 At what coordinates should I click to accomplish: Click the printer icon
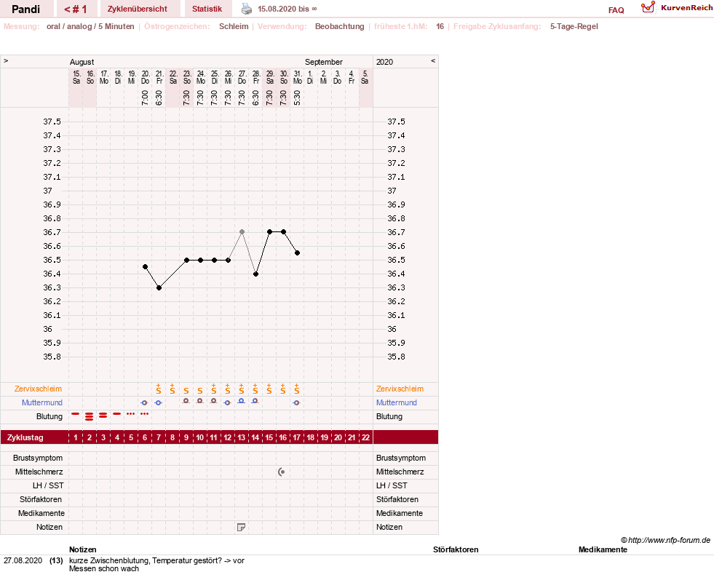point(246,9)
